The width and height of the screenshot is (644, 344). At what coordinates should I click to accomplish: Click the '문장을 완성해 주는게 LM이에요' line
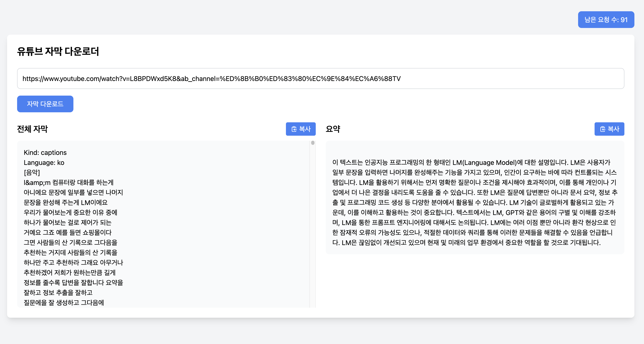pos(65,203)
